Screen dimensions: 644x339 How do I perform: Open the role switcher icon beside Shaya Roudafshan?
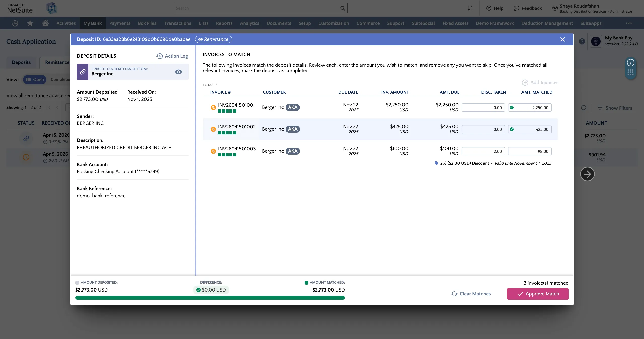[555, 8]
